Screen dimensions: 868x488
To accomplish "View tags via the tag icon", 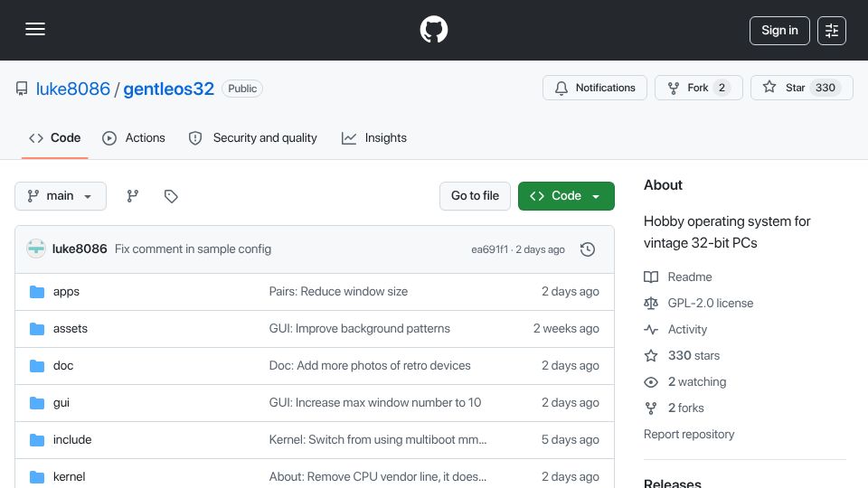I will pyautogui.click(x=171, y=196).
